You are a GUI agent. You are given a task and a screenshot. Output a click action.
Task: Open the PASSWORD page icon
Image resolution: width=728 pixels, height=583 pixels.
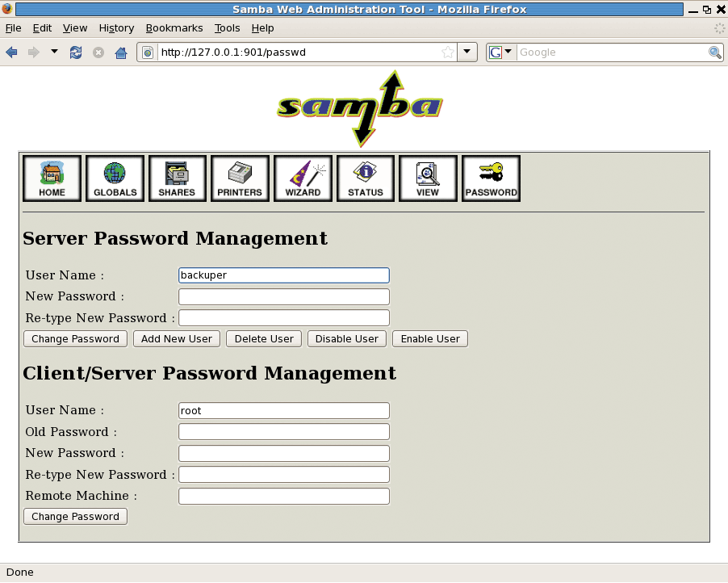pos(492,178)
